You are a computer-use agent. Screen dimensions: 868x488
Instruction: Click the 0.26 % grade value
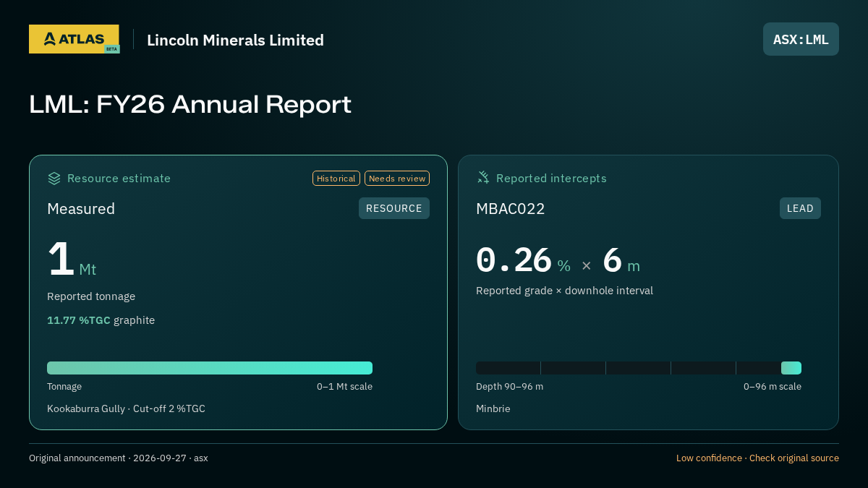(x=523, y=260)
